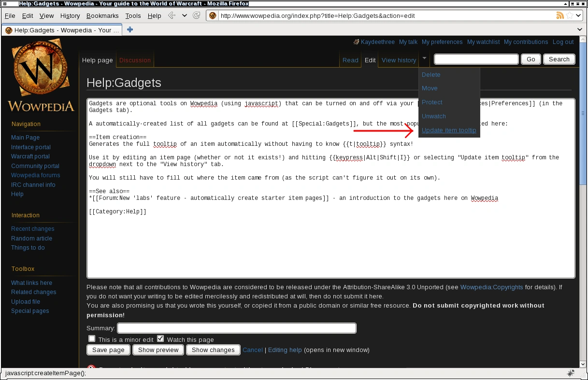The height and width of the screenshot is (380, 588).
Task: Open the View history tab
Action: click(x=399, y=60)
